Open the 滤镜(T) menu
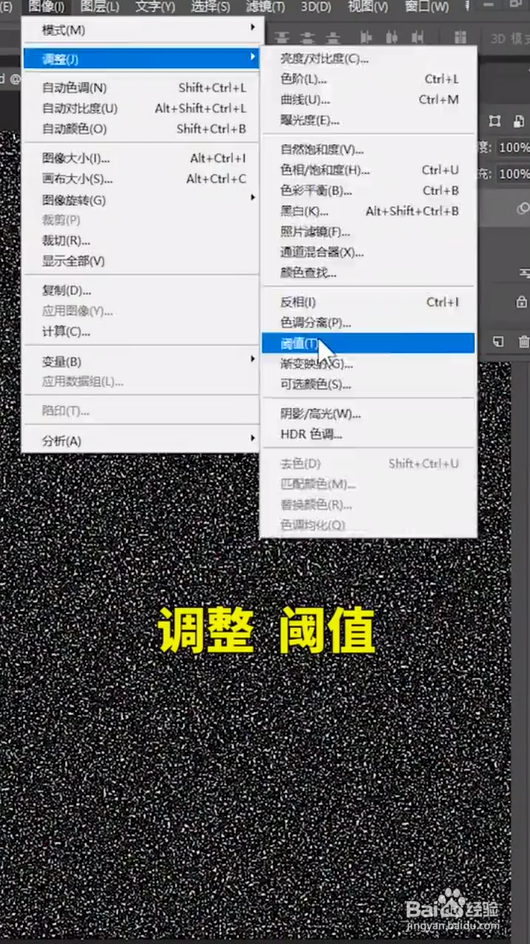This screenshot has width=530, height=944. (x=266, y=7)
